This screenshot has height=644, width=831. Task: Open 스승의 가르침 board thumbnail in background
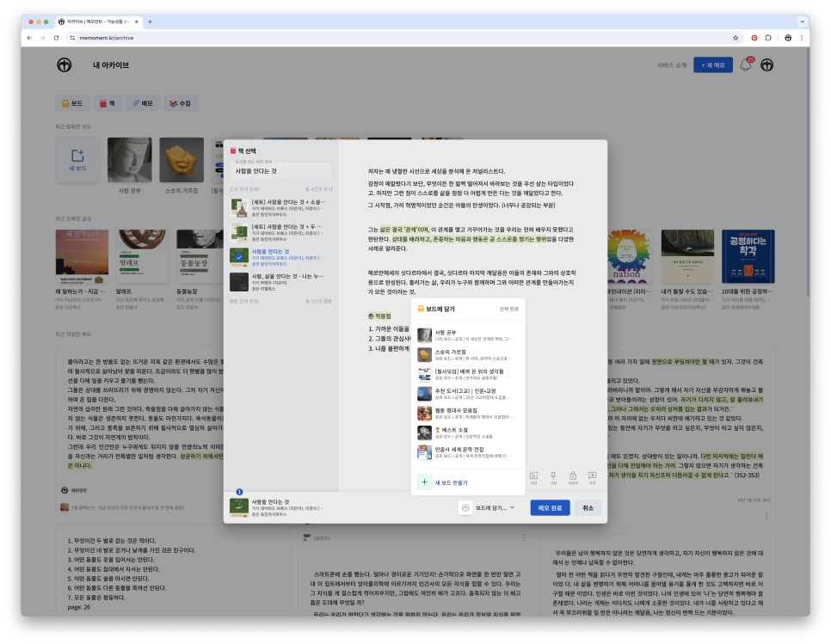[x=182, y=160]
